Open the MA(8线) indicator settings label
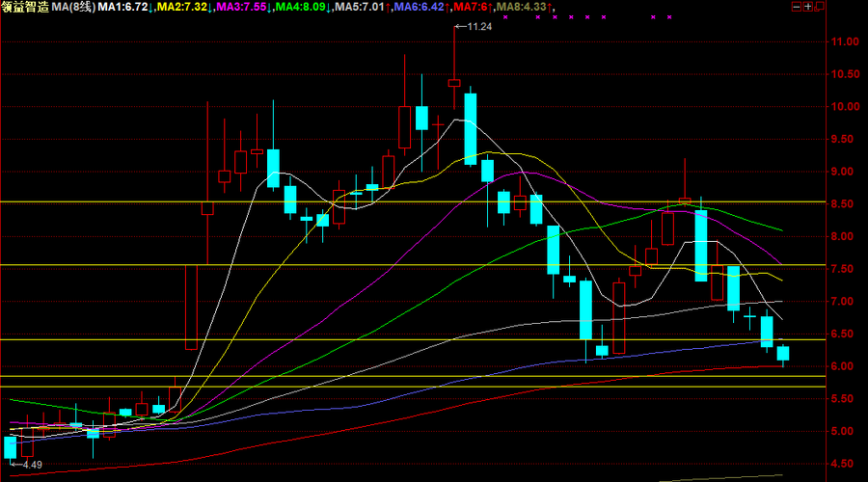 click(x=73, y=7)
